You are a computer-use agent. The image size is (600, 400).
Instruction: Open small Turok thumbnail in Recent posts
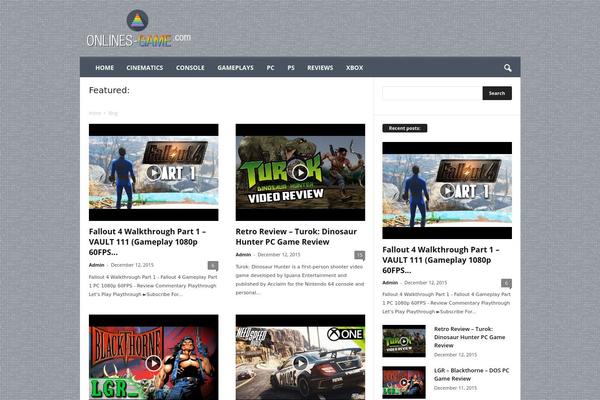click(404, 341)
